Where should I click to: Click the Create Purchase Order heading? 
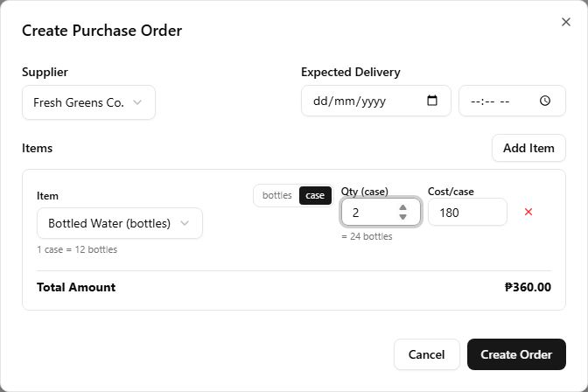click(x=102, y=31)
